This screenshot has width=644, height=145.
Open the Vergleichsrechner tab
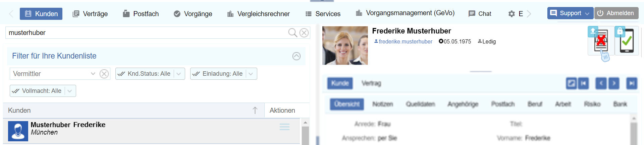click(258, 14)
